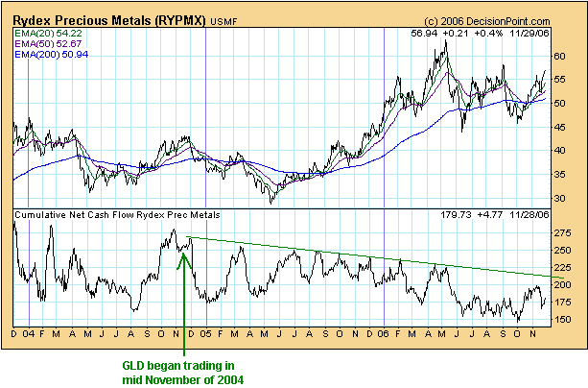
Task: Click the 06 year label on the time axis
Action: tap(384, 332)
